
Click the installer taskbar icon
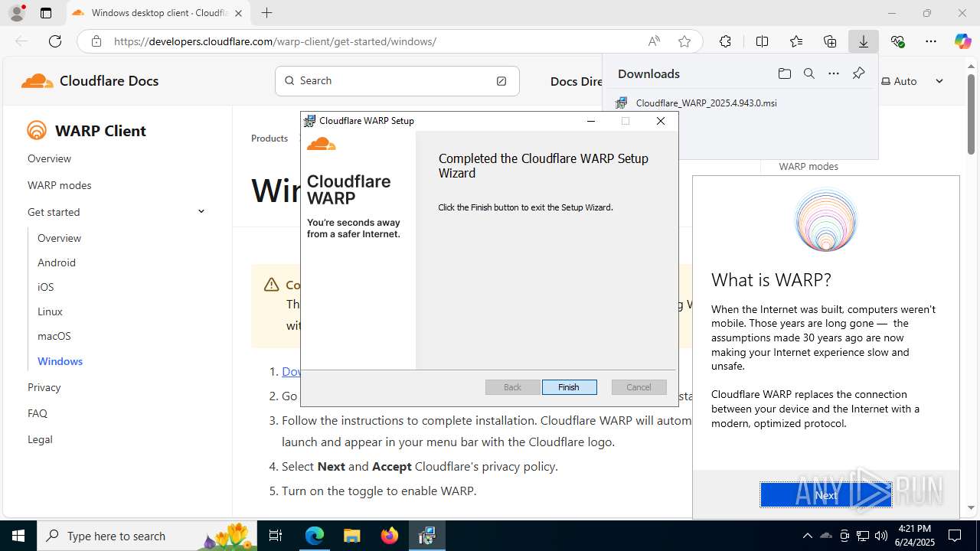426,536
